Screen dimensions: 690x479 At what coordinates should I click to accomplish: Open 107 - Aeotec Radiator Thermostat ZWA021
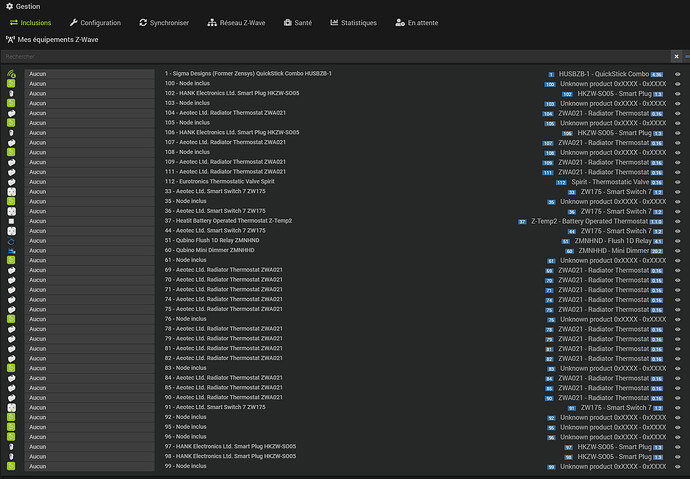click(x=225, y=142)
